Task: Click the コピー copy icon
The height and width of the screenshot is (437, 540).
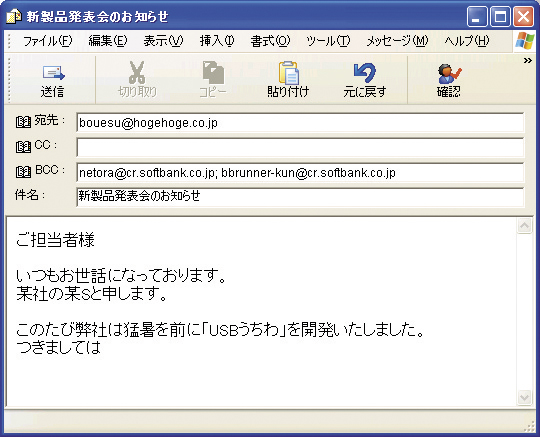Action: (x=213, y=72)
